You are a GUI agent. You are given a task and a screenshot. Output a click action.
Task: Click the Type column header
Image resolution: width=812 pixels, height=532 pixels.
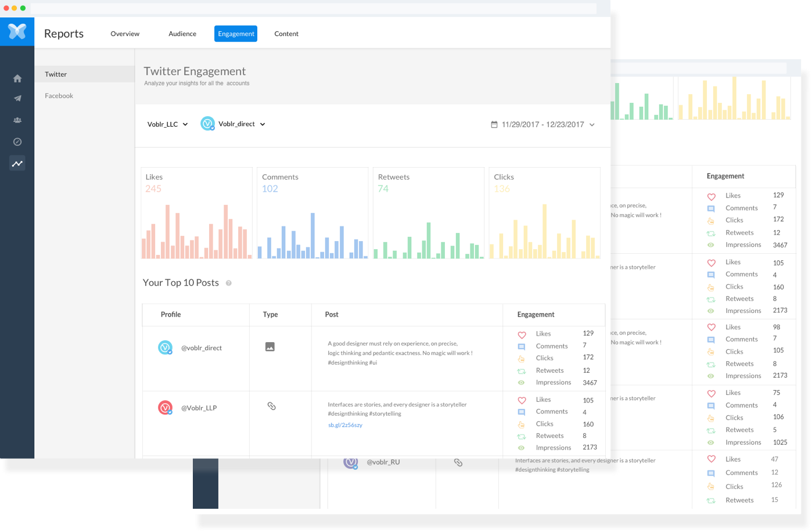270,314
